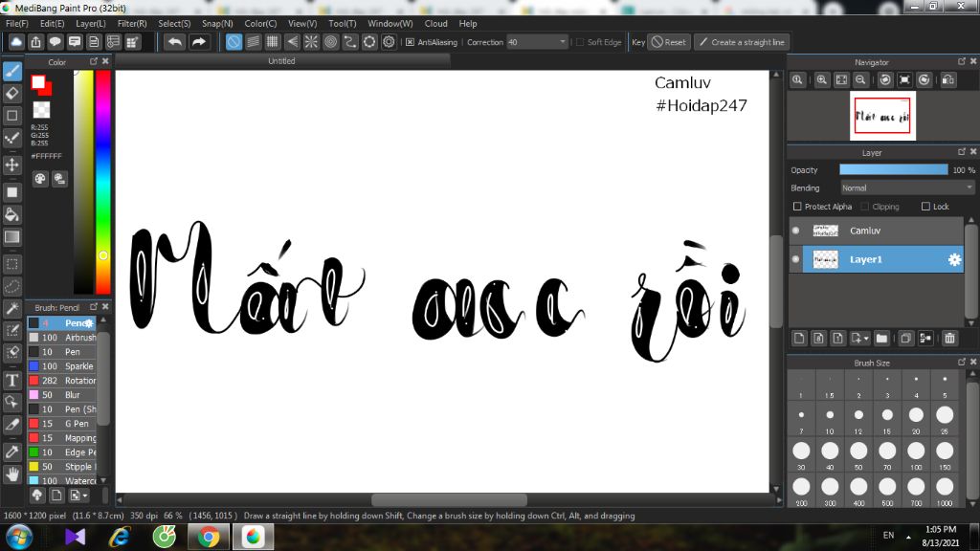This screenshot has height=551, width=980.
Task: Select the Airbrush brush
Action: click(62, 338)
